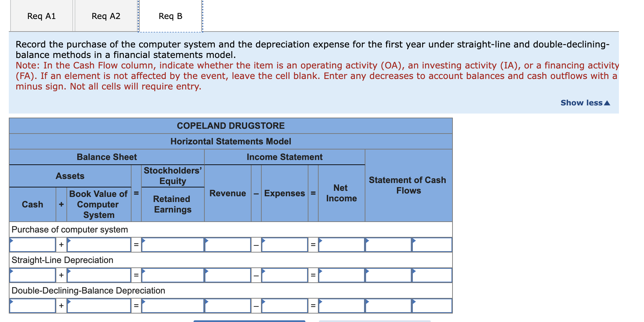
Task: Select the Req B tab
Action: (x=170, y=16)
